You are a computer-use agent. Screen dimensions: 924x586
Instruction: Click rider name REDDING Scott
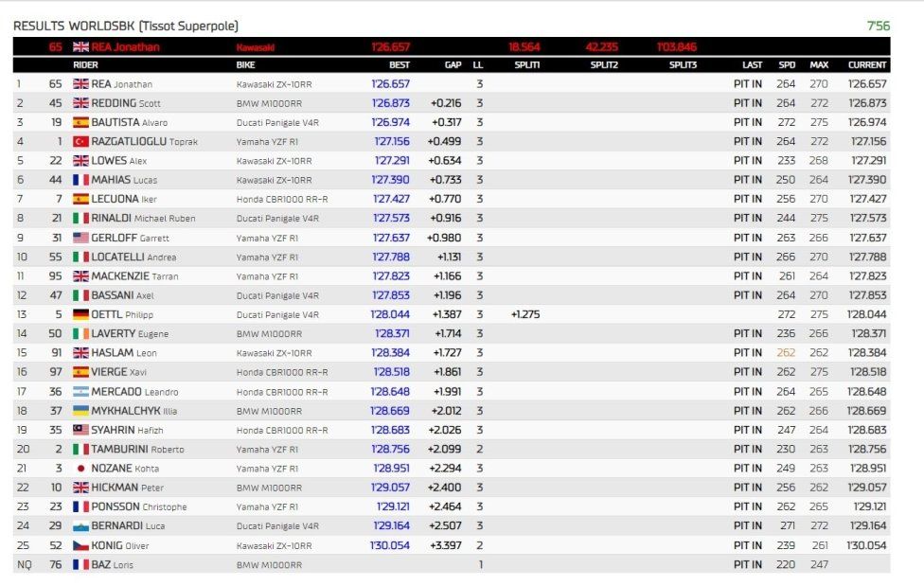tap(126, 103)
